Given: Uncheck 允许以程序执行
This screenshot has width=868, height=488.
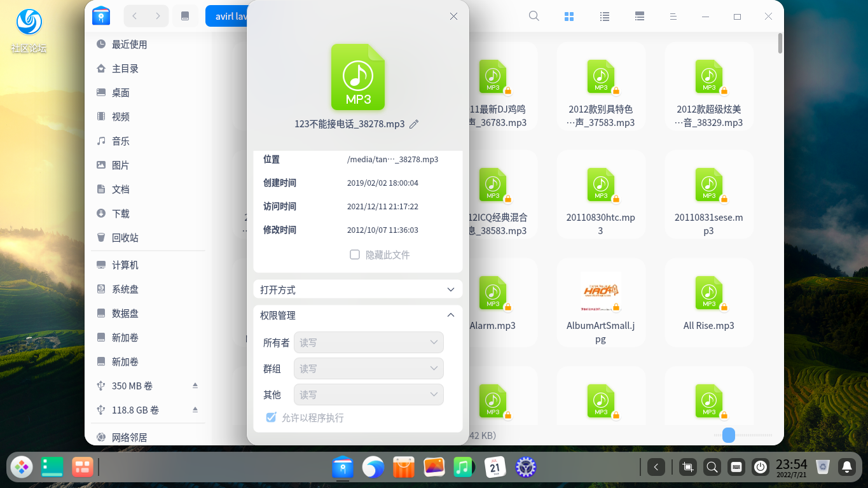Looking at the screenshot, I should 272,417.
